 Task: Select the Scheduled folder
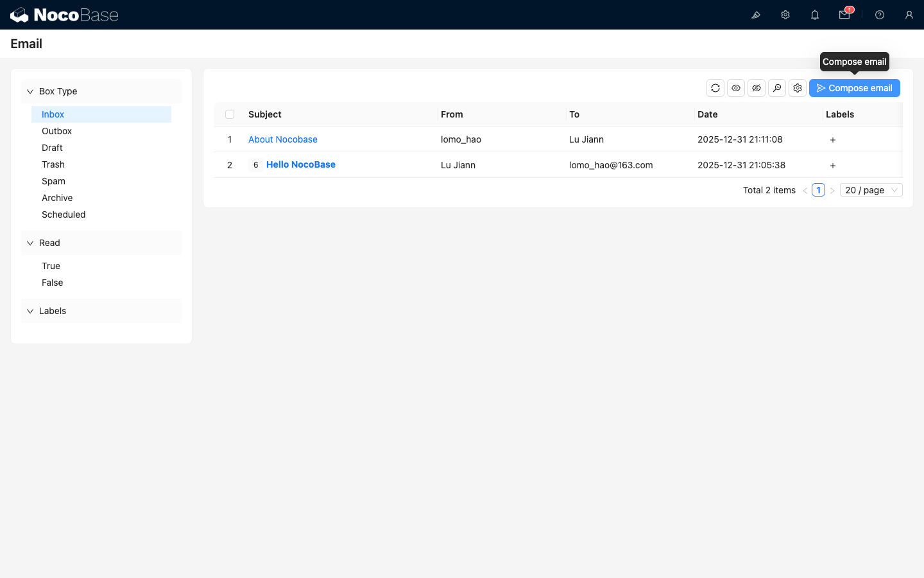64,215
